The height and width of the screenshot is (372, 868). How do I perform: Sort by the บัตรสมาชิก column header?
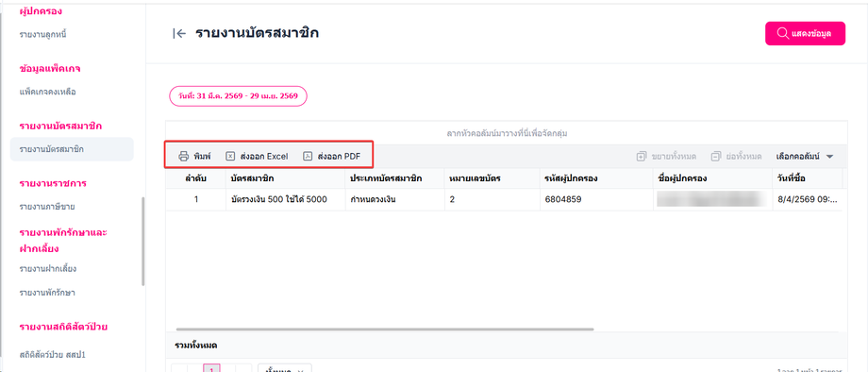(285, 178)
